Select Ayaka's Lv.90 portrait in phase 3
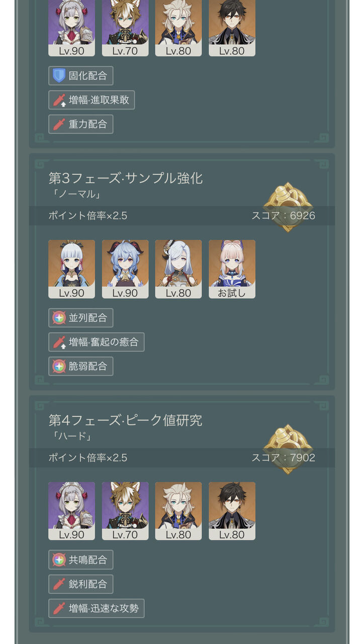This screenshot has height=644, width=364. [71, 269]
